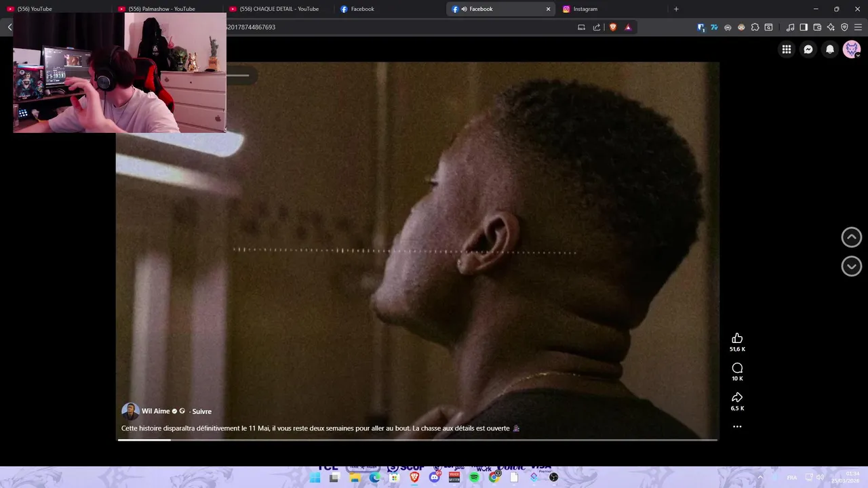Click Suivre to follow Wil Aime
The width and height of the screenshot is (868, 488).
coord(201,411)
